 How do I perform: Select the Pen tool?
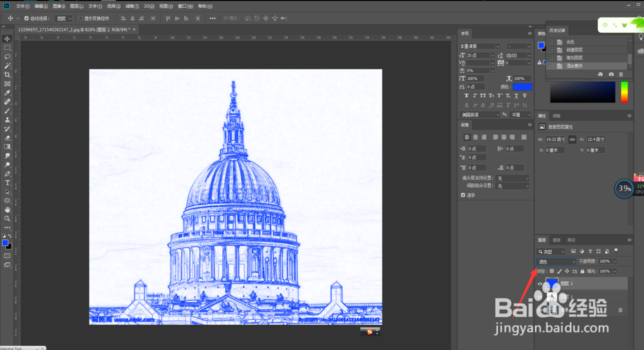click(x=7, y=174)
